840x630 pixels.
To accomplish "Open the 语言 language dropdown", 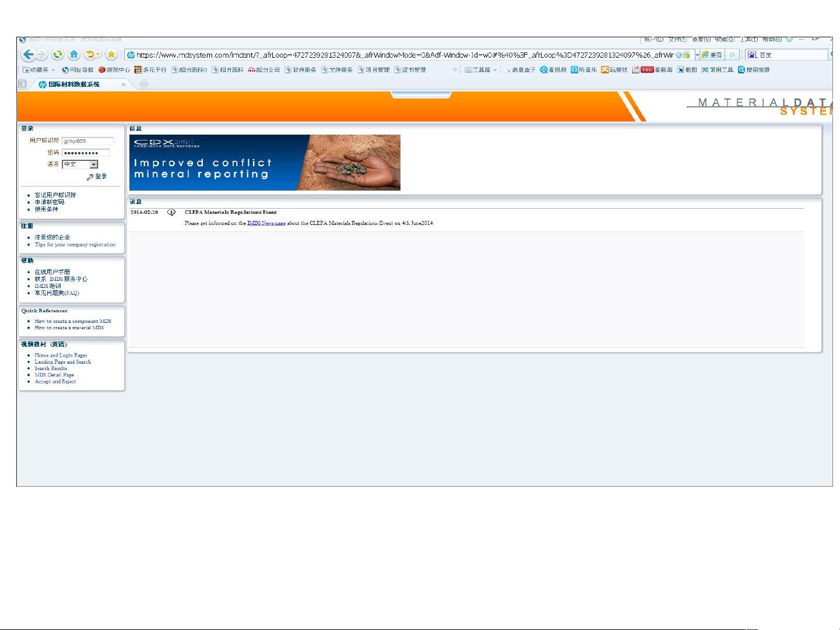I will (x=80, y=164).
